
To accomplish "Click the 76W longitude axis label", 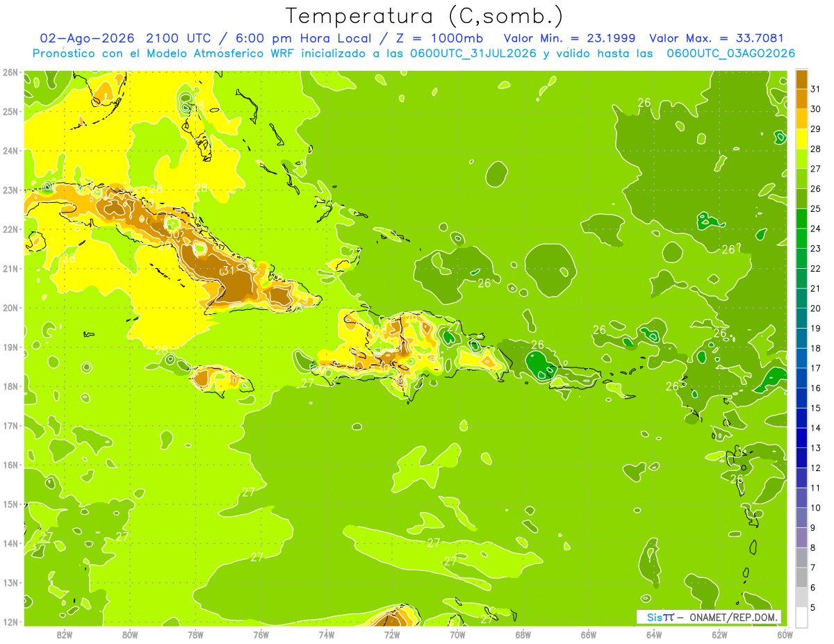I will [261, 634].
